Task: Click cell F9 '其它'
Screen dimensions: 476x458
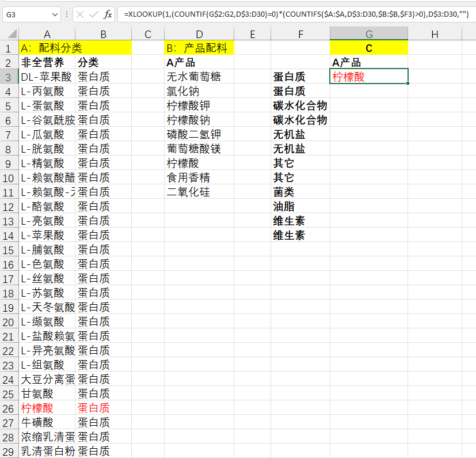Action: [x=300, y=163]
